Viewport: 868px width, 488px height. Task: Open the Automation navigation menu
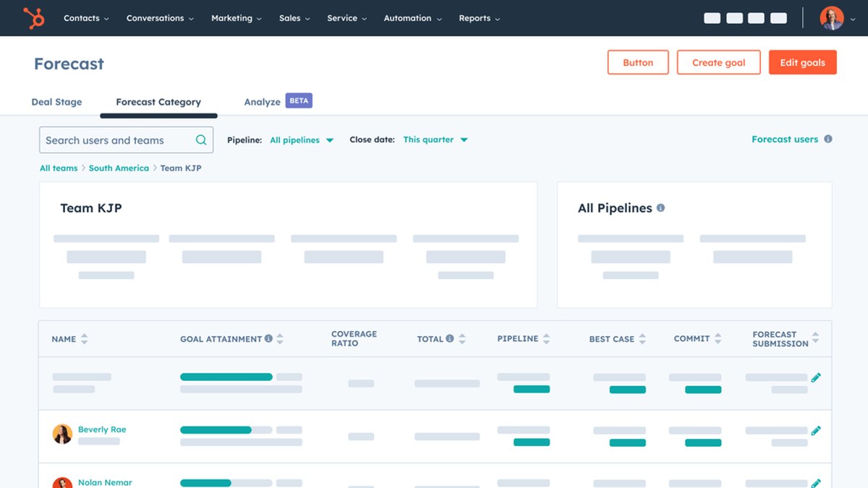413,18
